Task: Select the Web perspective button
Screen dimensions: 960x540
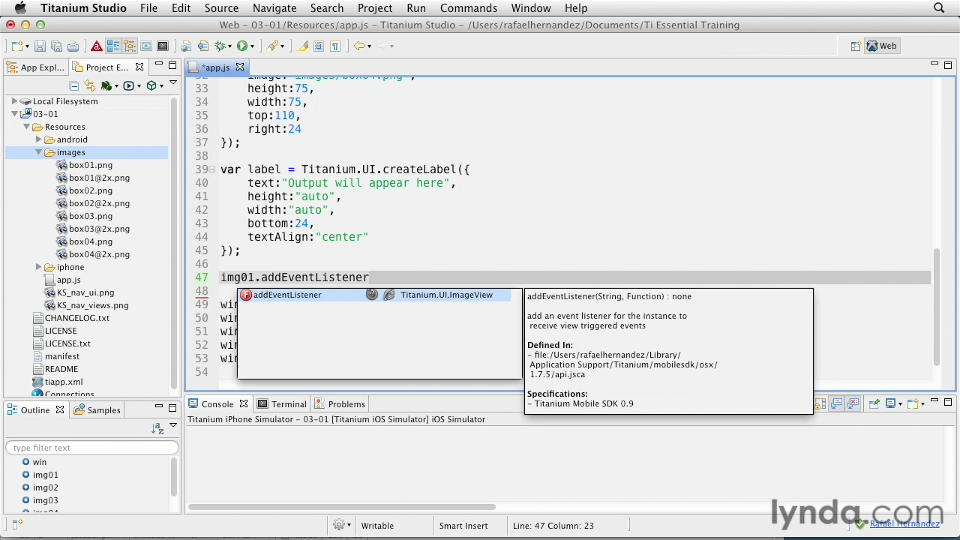Action: point(882,46)
